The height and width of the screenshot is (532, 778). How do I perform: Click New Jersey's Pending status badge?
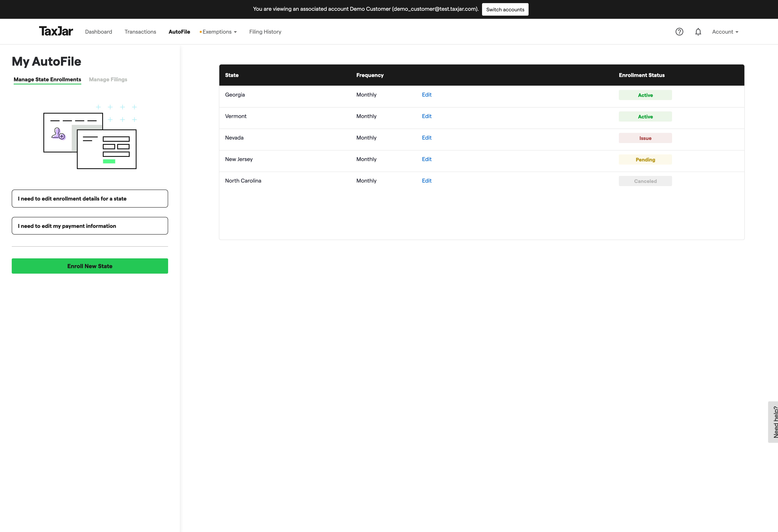645,159
